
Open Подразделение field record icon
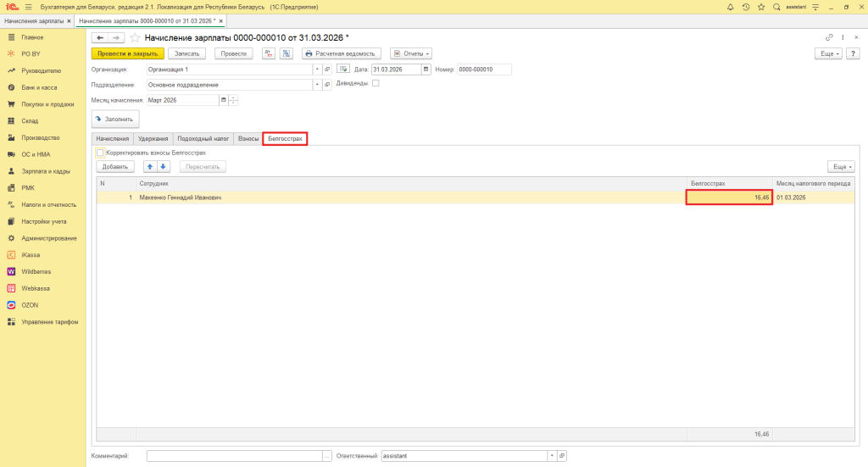point(327,85)
